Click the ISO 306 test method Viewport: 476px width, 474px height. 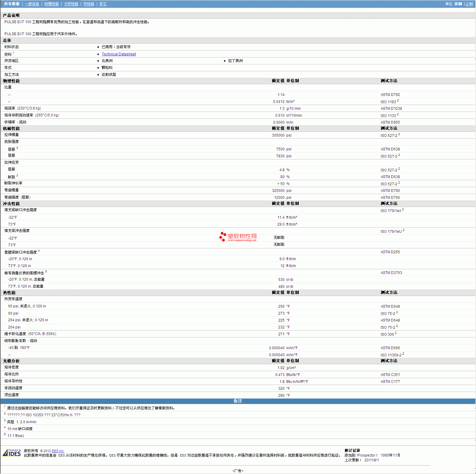(x=388, y=334)
